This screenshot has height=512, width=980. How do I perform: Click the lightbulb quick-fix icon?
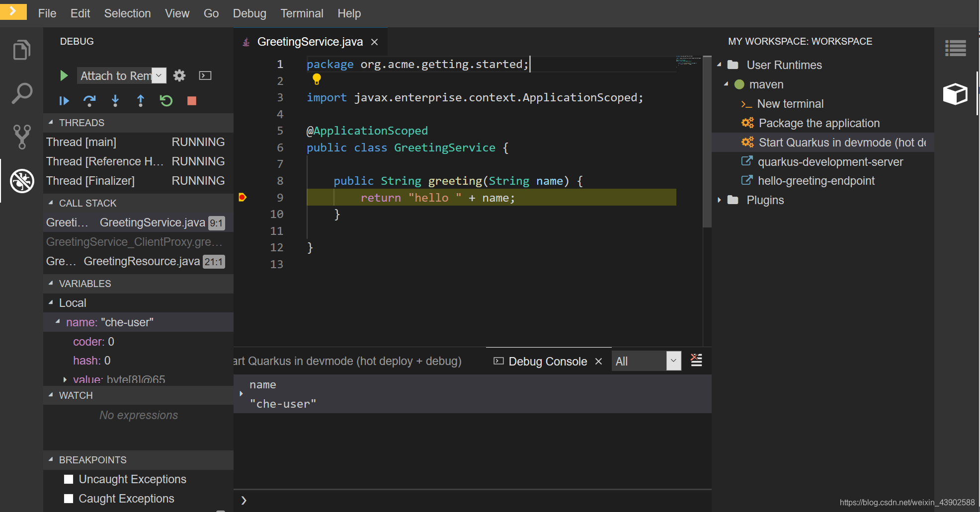[x=317, y=79]
